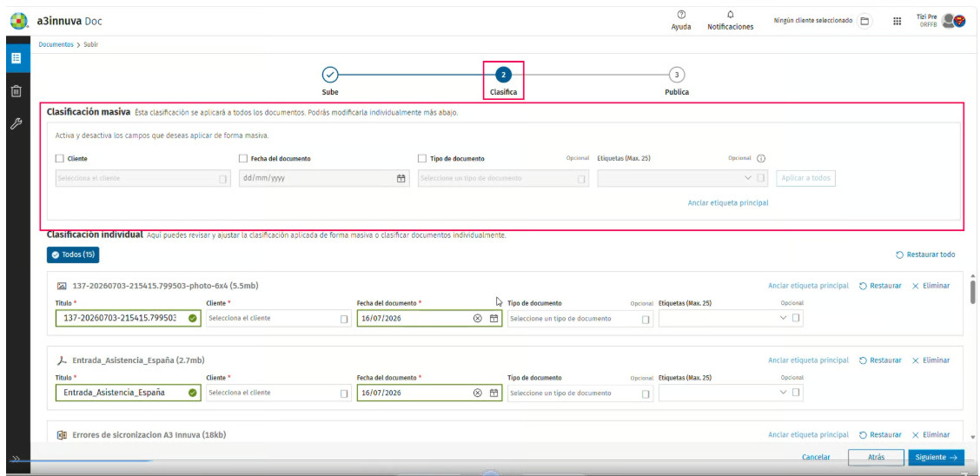The height and width of the screenshot is (476, 980).
Task: Click Documentos breadcrumb link
Action: coord(56,44)
